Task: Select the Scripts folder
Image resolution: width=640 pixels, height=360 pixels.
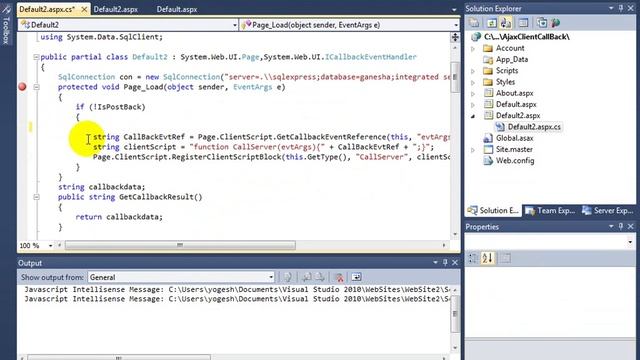Action: tap(507, 71)
